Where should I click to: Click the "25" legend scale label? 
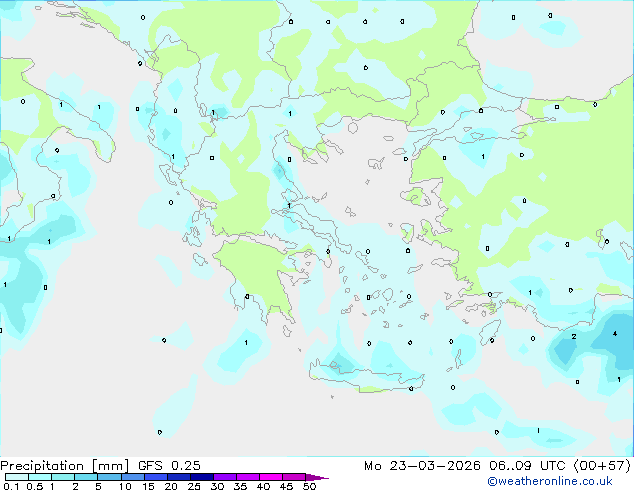pyautogui.click(x=194, y=486)
